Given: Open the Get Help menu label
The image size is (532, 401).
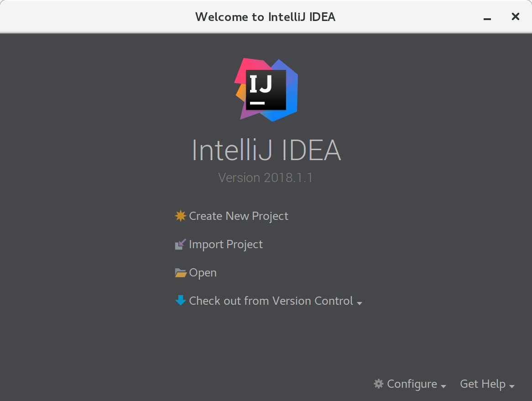Looking at the screenshot, I should click(x=482, y=384).
